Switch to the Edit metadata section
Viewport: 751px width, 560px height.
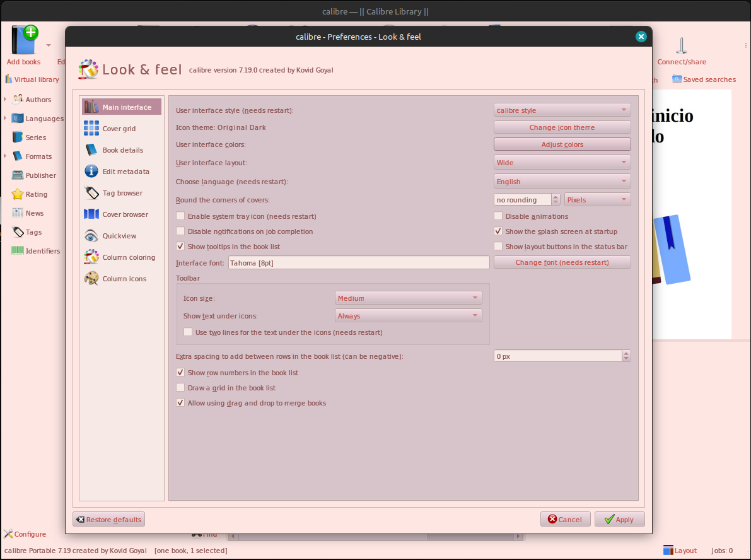[x=122, y=172]
